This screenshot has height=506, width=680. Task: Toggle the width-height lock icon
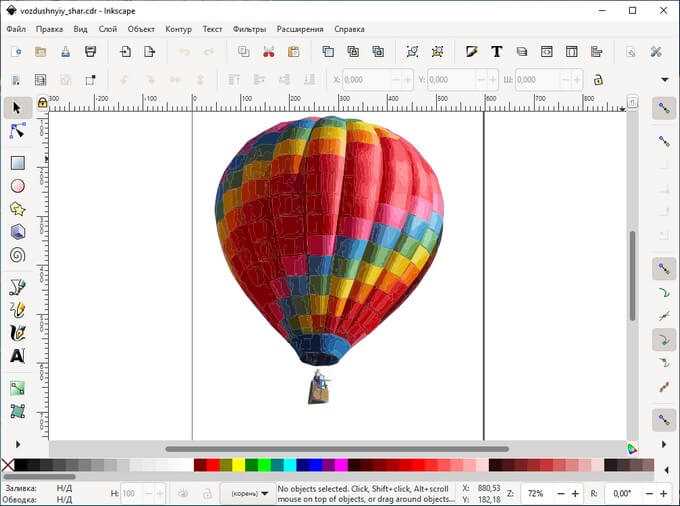598,80
